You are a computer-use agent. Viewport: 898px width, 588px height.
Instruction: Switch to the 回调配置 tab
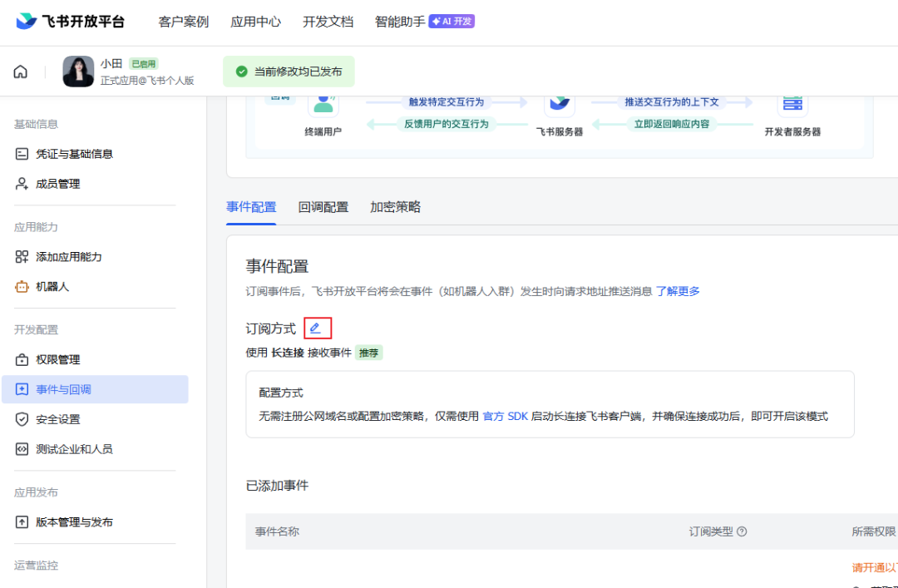click(323, 207)
